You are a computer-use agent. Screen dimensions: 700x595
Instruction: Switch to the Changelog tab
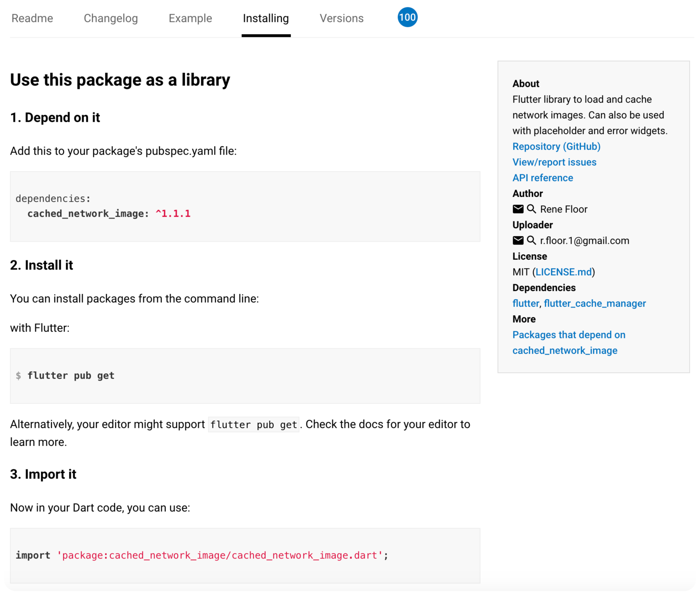[x=110, y=18]
